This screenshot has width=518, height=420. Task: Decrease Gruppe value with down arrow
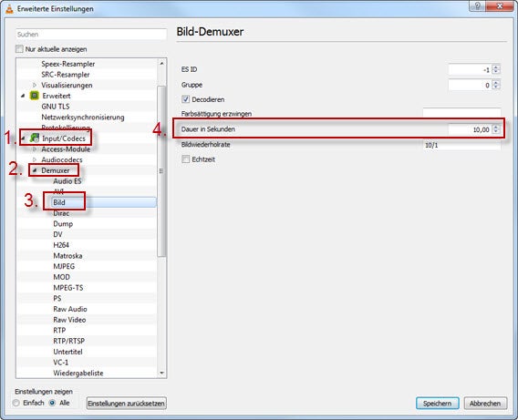click(496, 87)
